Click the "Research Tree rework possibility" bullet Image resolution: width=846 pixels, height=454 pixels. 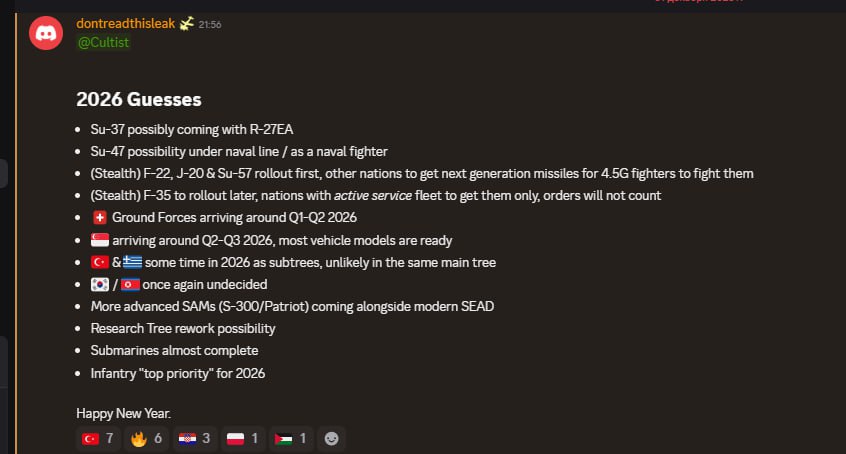(x=183, y=328)
